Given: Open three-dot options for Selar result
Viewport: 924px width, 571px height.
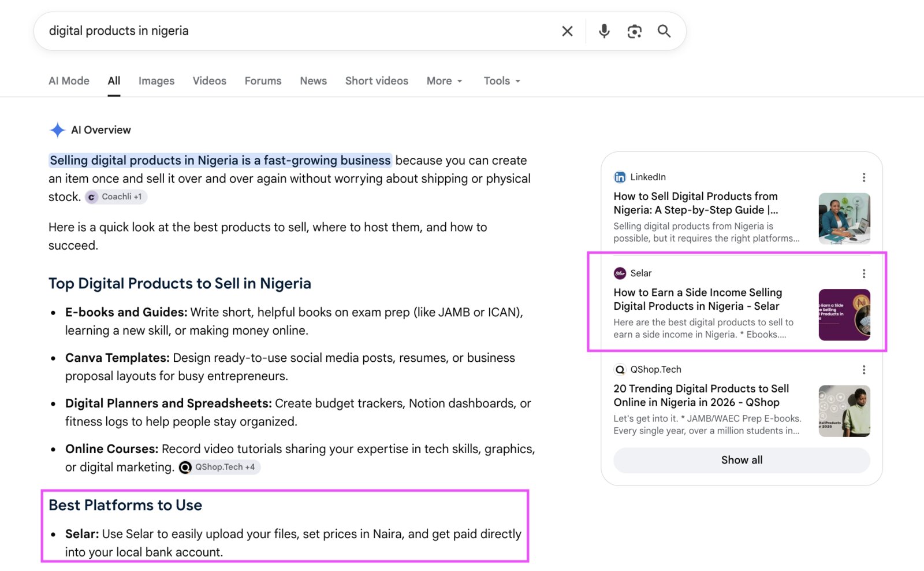Looking at the screenshot, I should pos(863,273).
